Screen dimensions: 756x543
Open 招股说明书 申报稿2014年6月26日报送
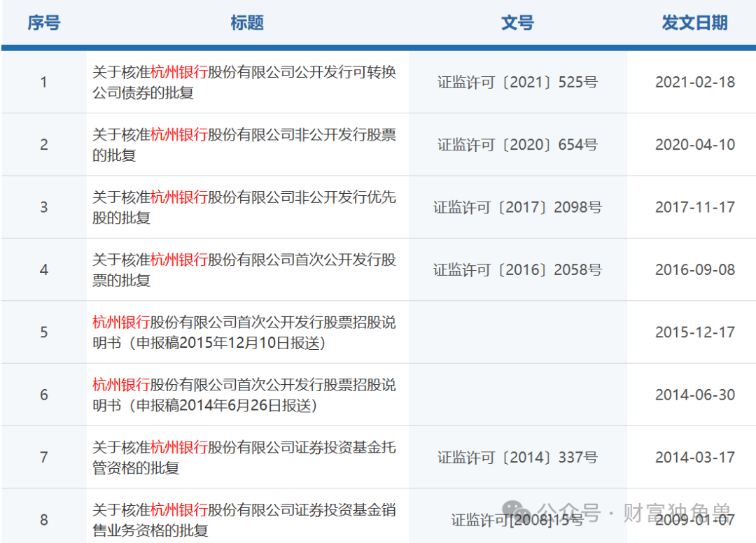click(244, 395)
